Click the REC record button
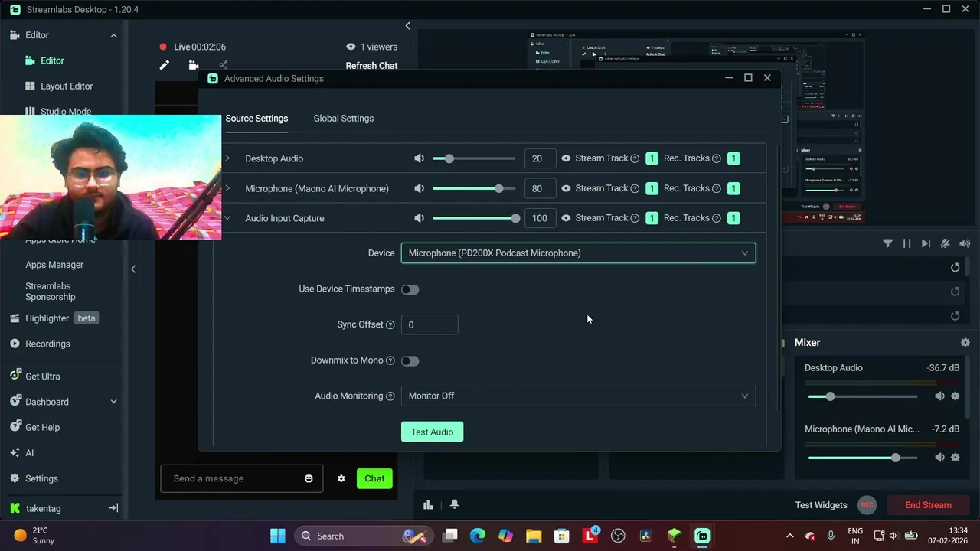Image resolution: width=980 pixels, height=551 pixels. [x=867, y=505]
